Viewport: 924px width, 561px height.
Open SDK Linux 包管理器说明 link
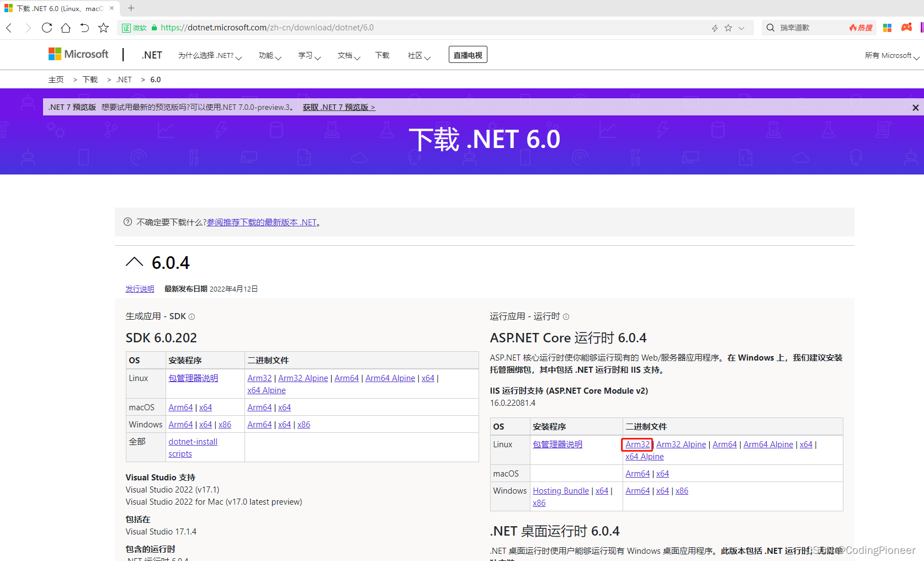[x=193, y=378]
